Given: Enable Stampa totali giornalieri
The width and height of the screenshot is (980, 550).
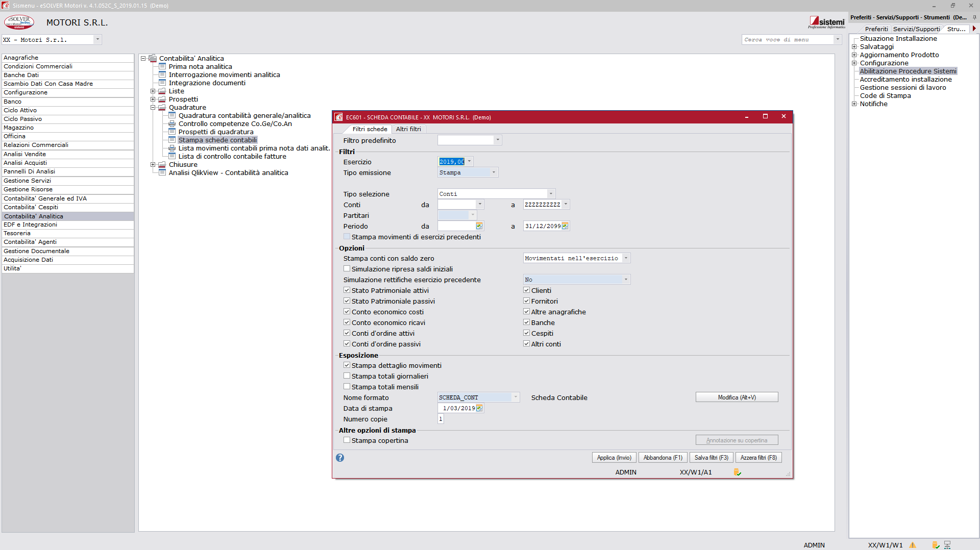Looking at the screenshot, I should pyautogui.click(x=347, y=376).
